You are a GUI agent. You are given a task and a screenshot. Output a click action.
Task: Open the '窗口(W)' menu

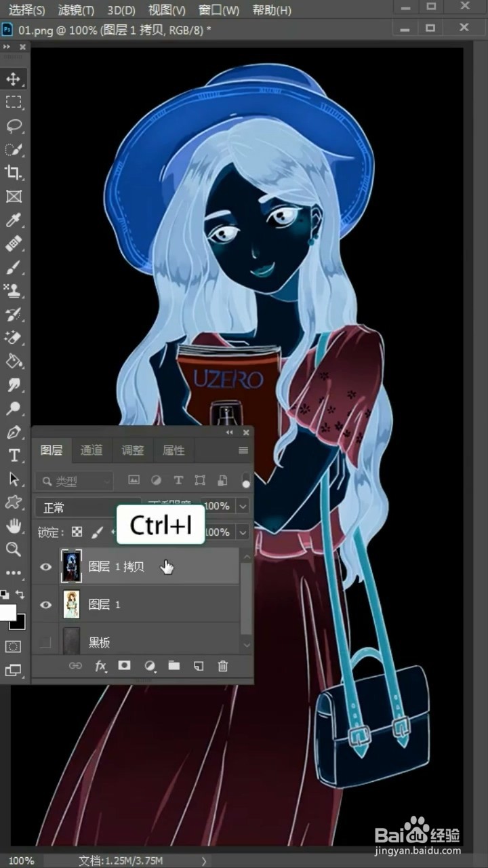pyautogui.click(x=219, y=10)
